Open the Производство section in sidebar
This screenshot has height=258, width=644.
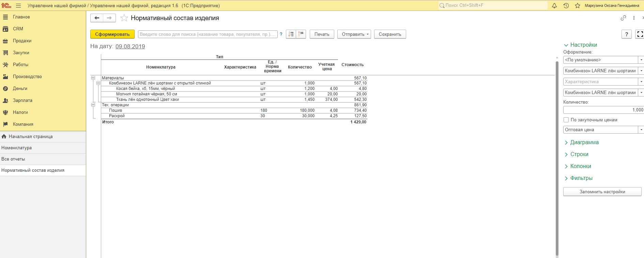point(27,77)
